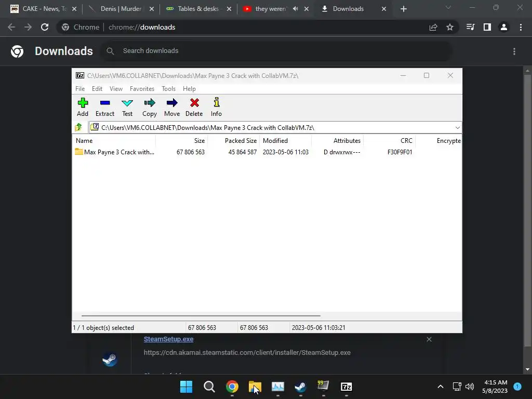The width and height of the screenshot is (532, 399).
Task: Show hidden system tray icons
Action: 441,387
